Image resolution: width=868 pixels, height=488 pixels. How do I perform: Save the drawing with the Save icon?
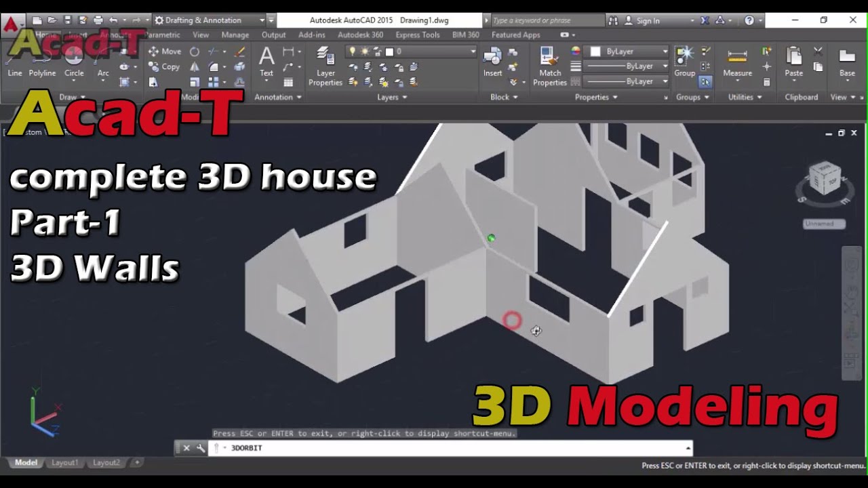(67, 20)
